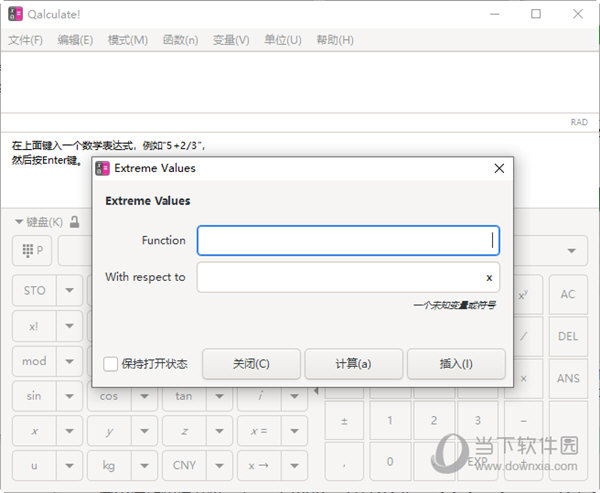Open the 帮助(H) menu
Image resolution: width=600 pixels, height=493 pixels.
pos(335,40)
